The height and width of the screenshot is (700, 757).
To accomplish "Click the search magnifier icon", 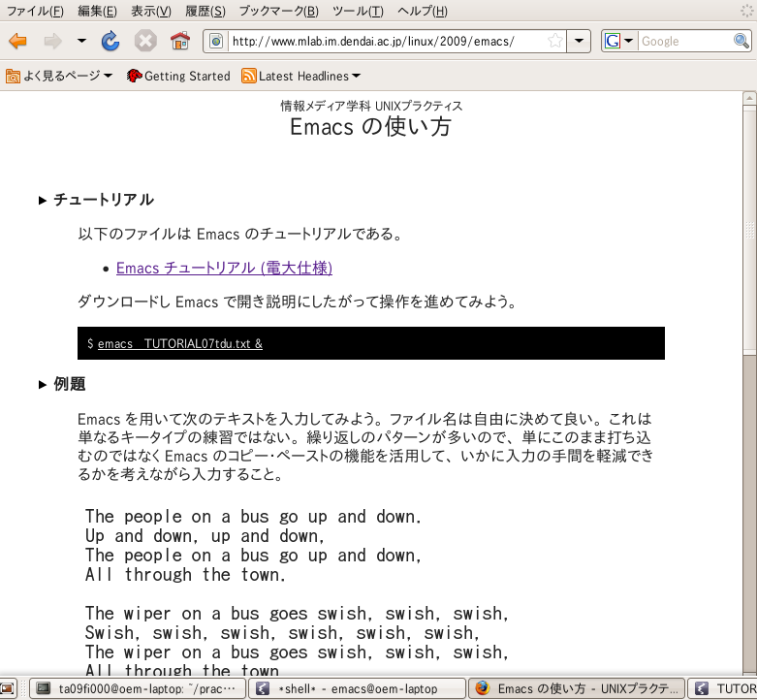I will [741, 42].
